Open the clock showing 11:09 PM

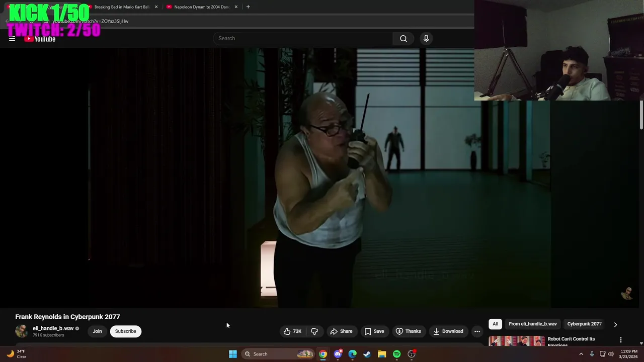[629, 354]
